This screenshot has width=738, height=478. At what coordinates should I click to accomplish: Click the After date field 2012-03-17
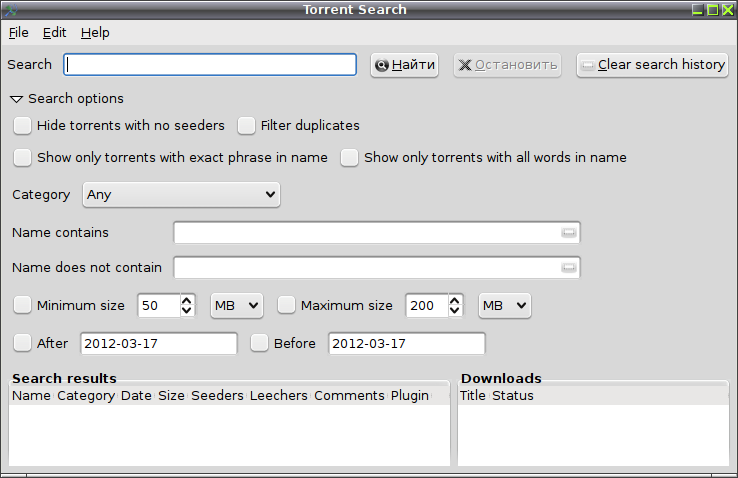159,343
